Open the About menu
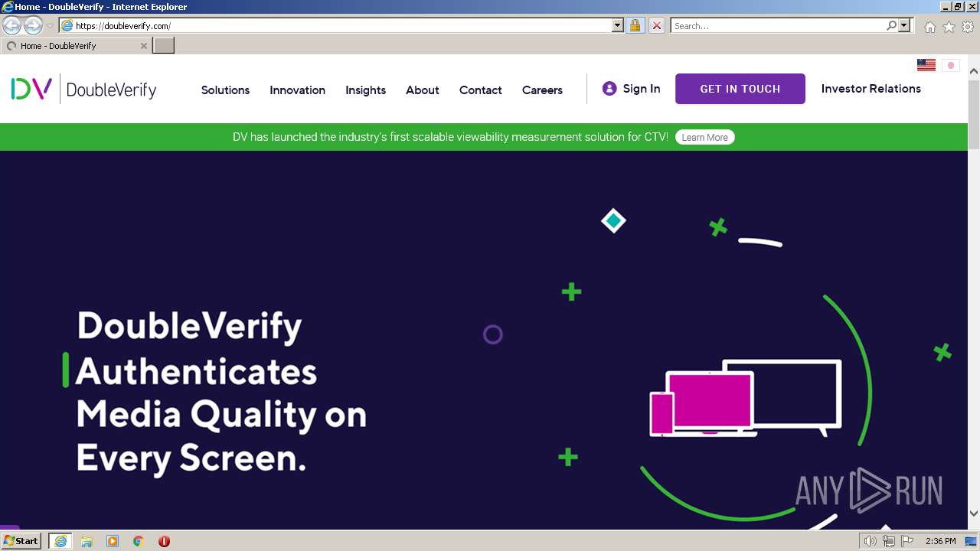980x551 pixels. point(423,90)
